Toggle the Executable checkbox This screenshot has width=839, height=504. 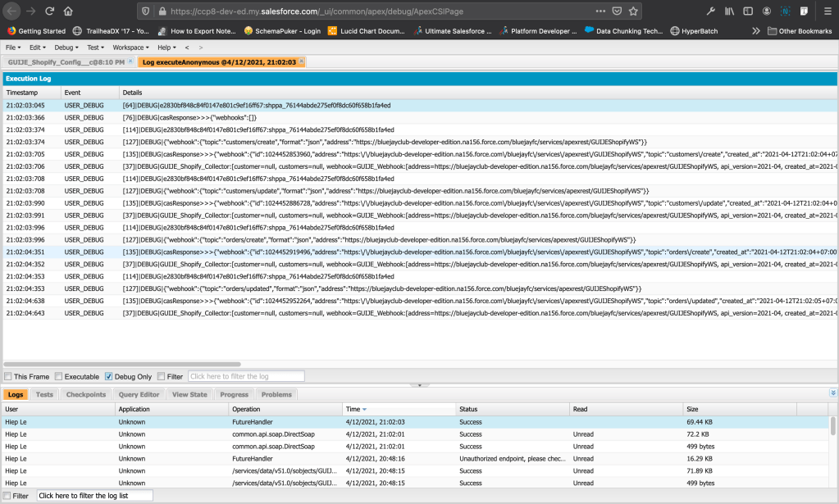(x=58, y=376)
